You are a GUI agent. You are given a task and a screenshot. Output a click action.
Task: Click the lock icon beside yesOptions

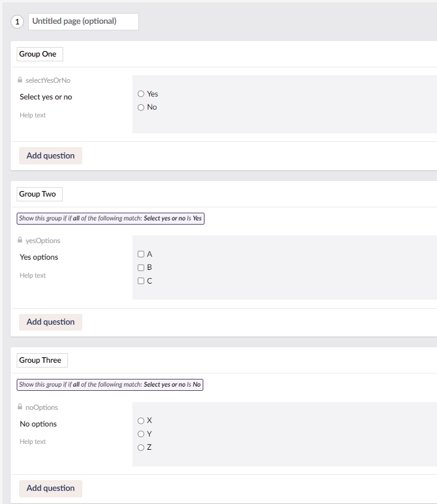[x=20, y=240]
